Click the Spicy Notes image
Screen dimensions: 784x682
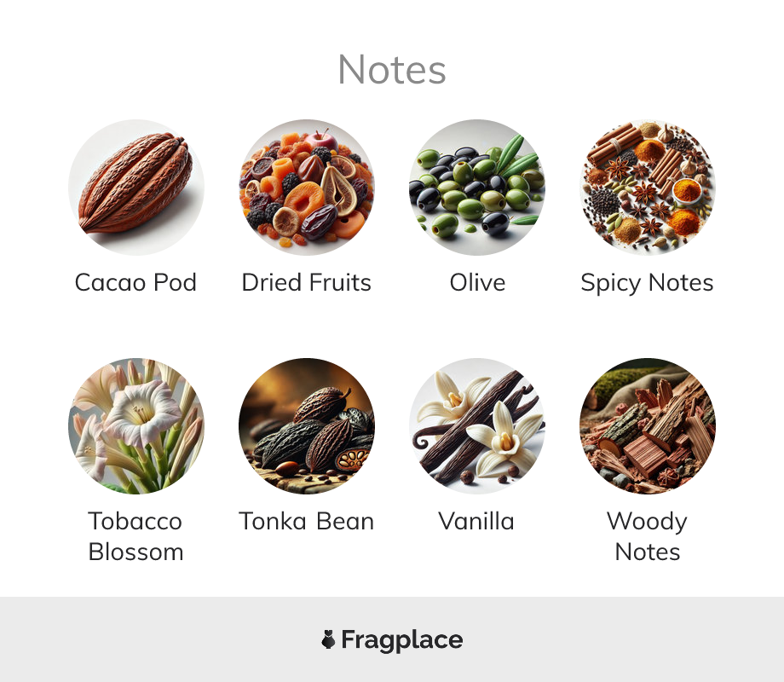pyautogui.click(x=648, y=188)
